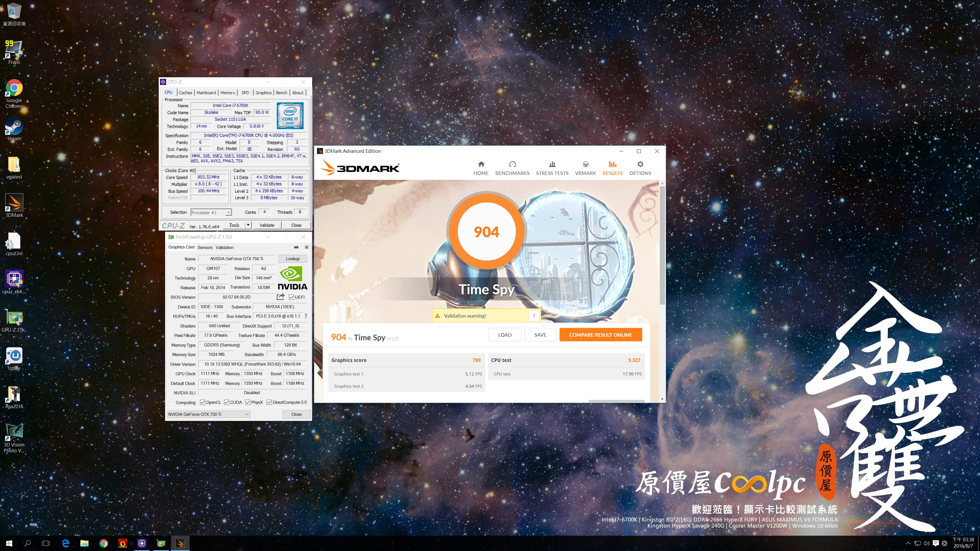This screenshot has height=551, width=980.
Task: Click Close button in CPU-Z
Action: pos(296,225)
